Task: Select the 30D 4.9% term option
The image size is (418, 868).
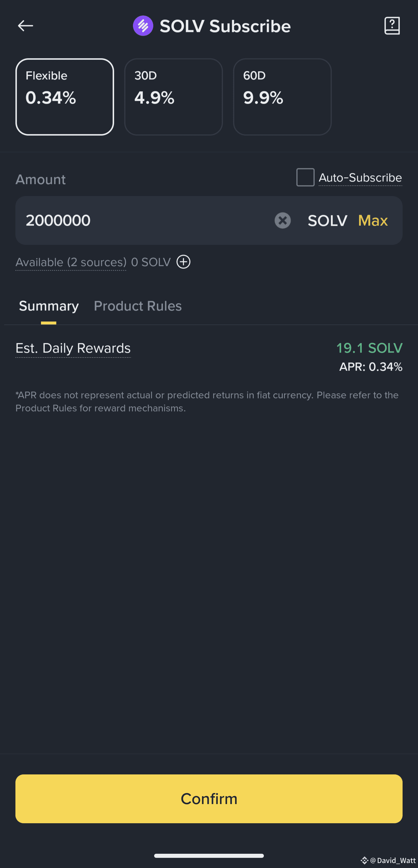Action: point(173,97)
